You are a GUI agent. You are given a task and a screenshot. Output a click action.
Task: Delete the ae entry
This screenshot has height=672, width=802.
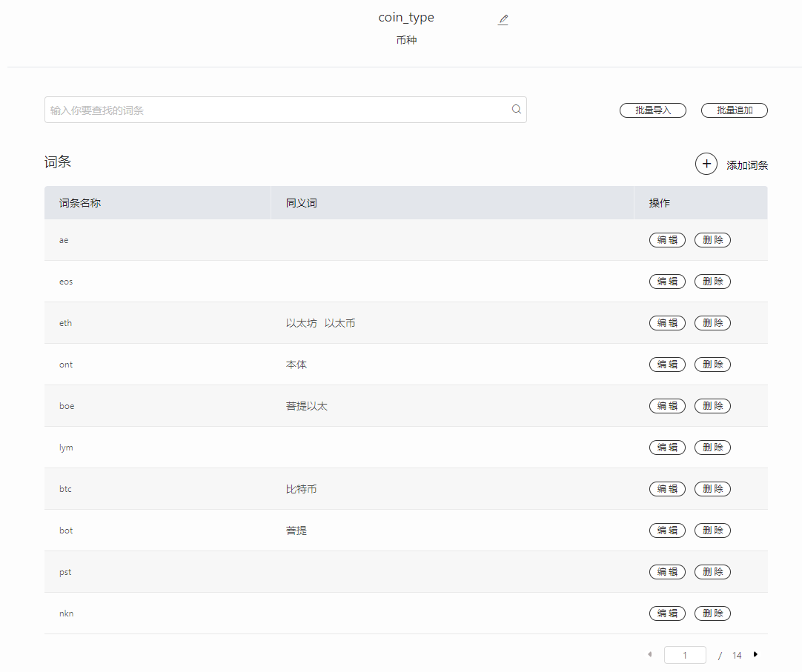click(712, 240)
